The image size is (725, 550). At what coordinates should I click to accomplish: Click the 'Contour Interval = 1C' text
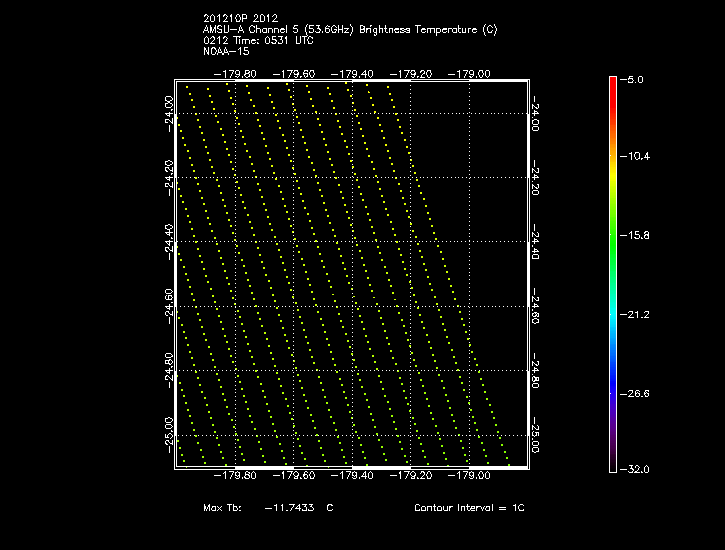(x=469, y=508)
